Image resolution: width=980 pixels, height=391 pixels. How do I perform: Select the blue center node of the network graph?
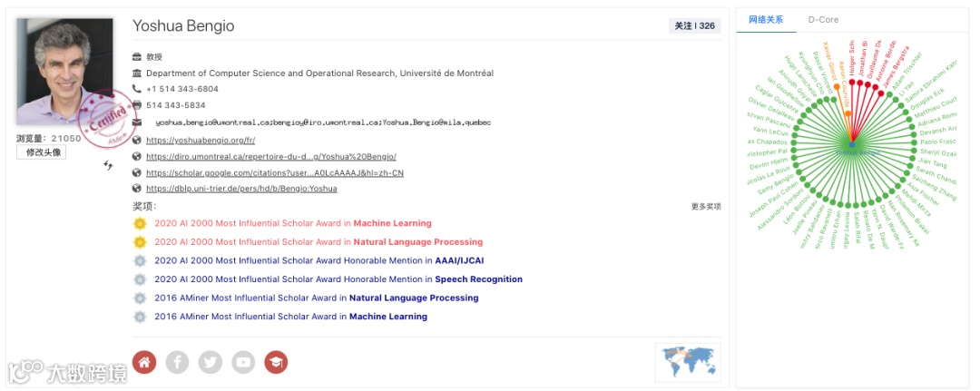click(852, 144)
